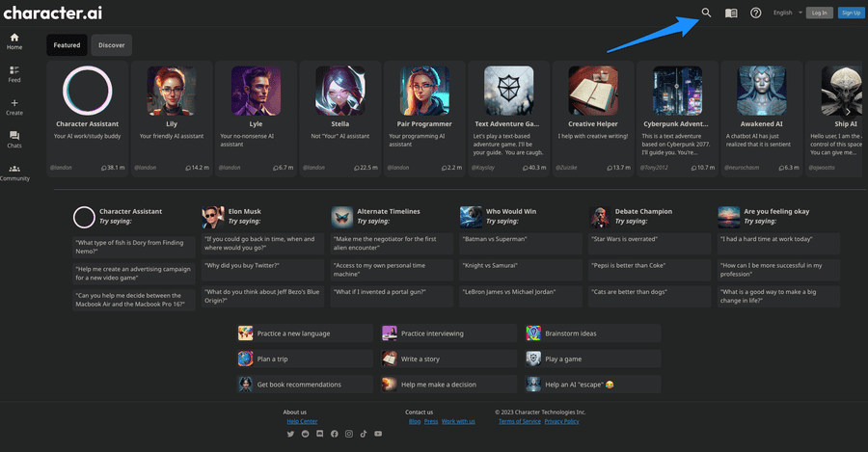The height and width of the screenshot is (452, 868).
Task: Click the Debate Champion avatar
Action: [600, 217]
